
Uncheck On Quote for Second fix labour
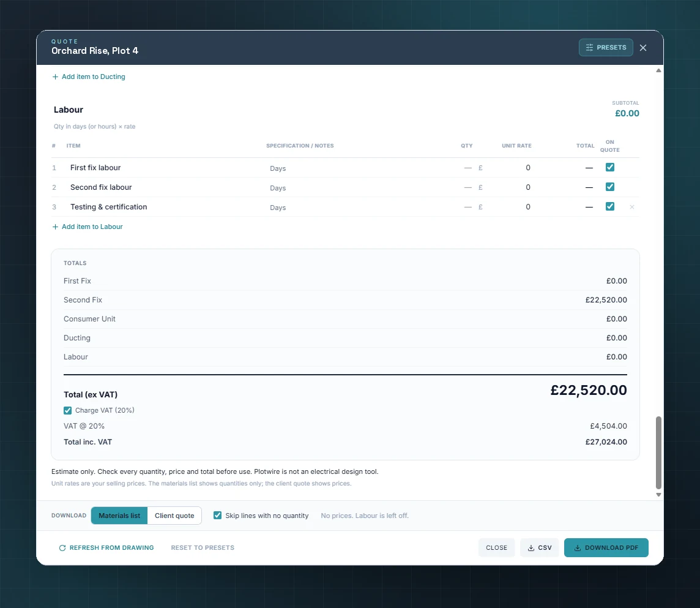pos(610,187)
